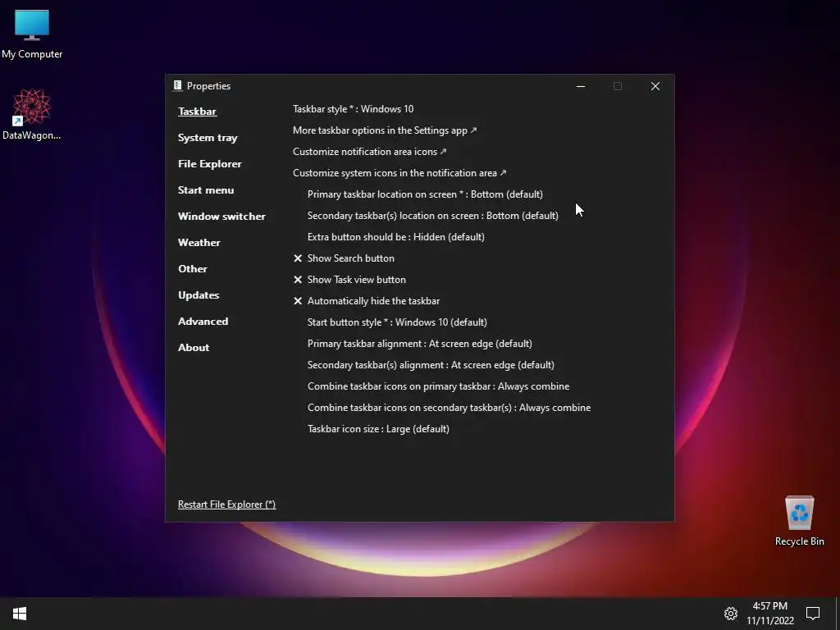
Task: Change Primary taskbar location on screen
Action: (425, 194)
